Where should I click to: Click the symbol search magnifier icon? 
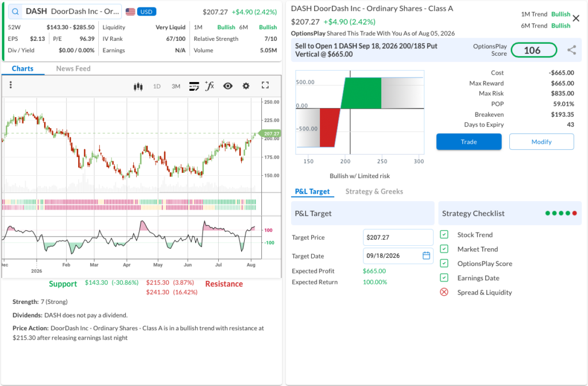pyautogui.click(x=15, y=11)
